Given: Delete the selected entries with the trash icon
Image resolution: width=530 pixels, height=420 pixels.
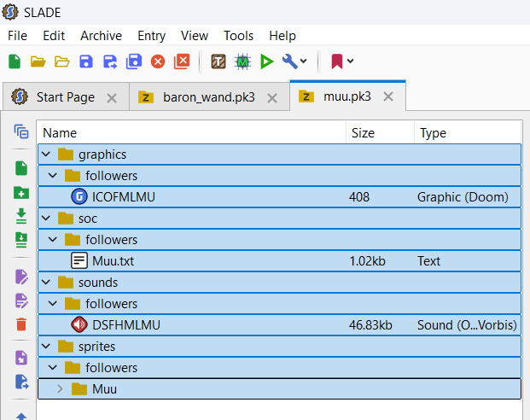Looking at the screenshot, I should (21, 324).
